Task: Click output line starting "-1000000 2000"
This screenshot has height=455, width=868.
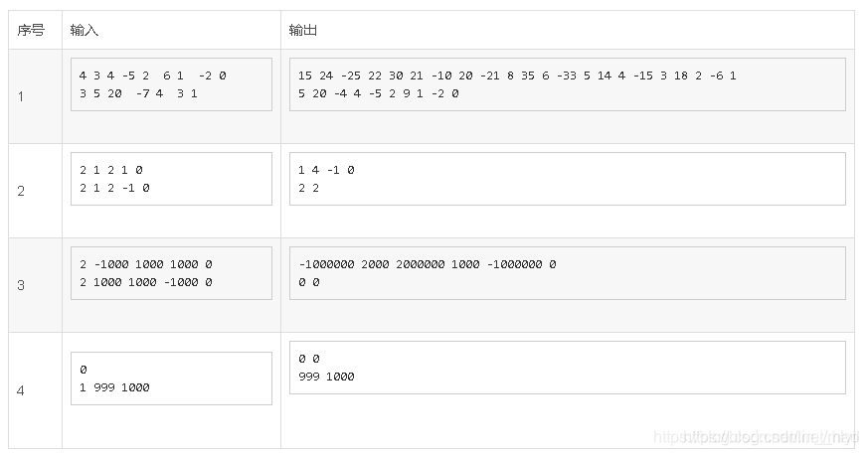Action: (427, 264)
